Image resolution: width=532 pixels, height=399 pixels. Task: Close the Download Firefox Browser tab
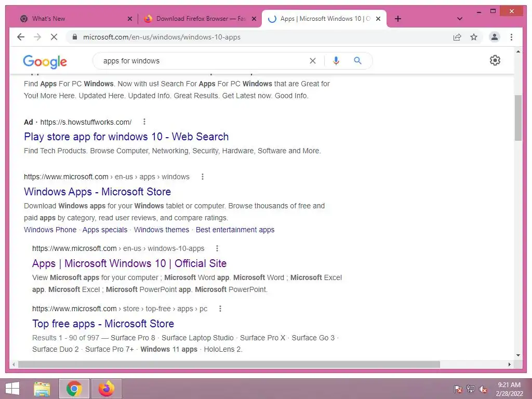tap(254, 19)
